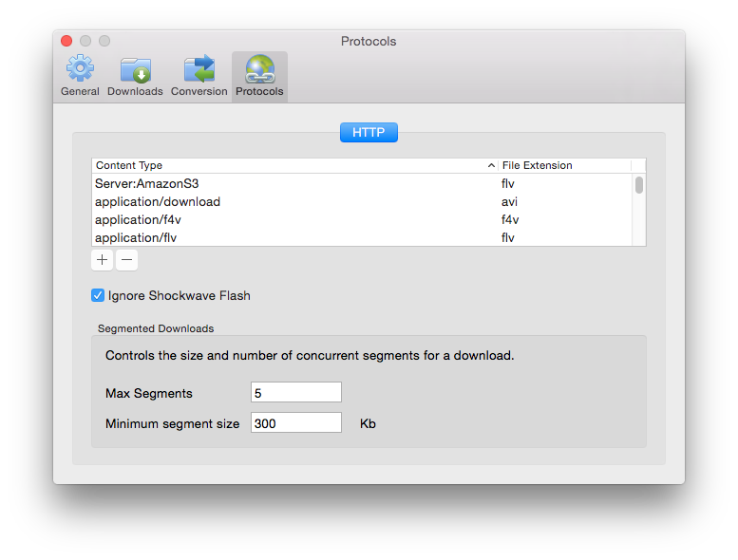This screenshot has height=560, width=738.
Task: Close the Protocols preferences window
Action: click(x=66, y=41)
